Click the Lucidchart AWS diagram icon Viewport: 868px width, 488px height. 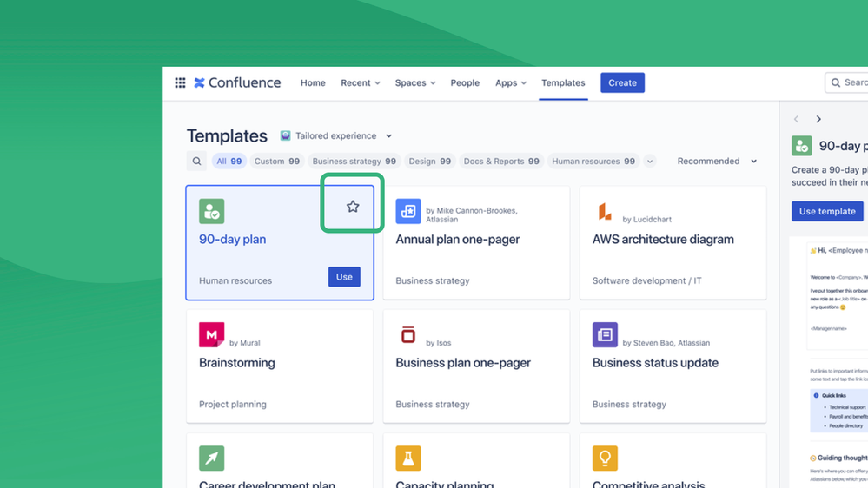[605, 211]
